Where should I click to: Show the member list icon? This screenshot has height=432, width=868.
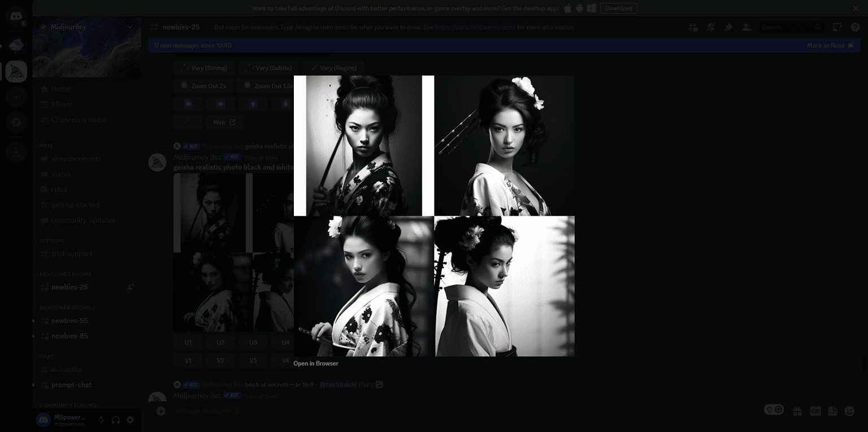point(747,27)
